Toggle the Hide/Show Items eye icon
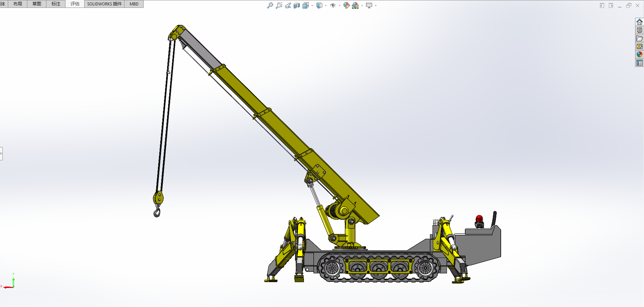 (x=333, y=5)
